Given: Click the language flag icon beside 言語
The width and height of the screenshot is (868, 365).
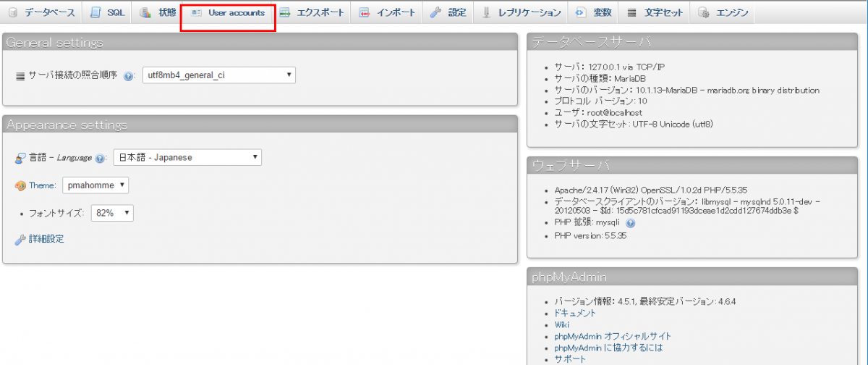Looking at the screenshot, I should click(x=20, y=158).
